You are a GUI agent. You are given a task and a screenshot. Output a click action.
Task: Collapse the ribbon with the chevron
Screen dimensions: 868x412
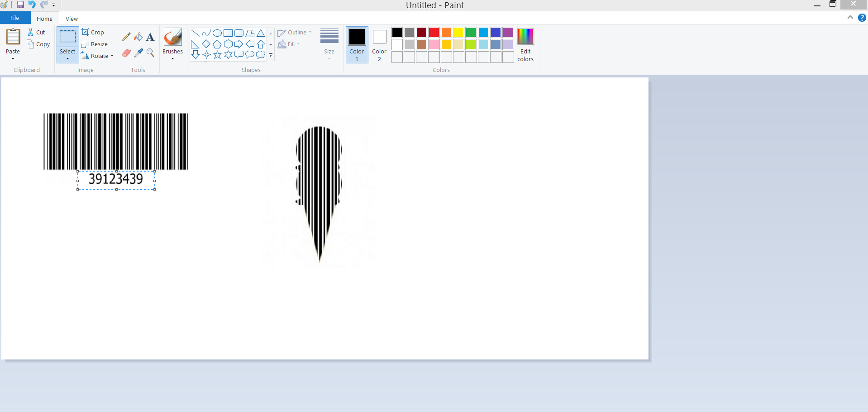click(850, 18)
